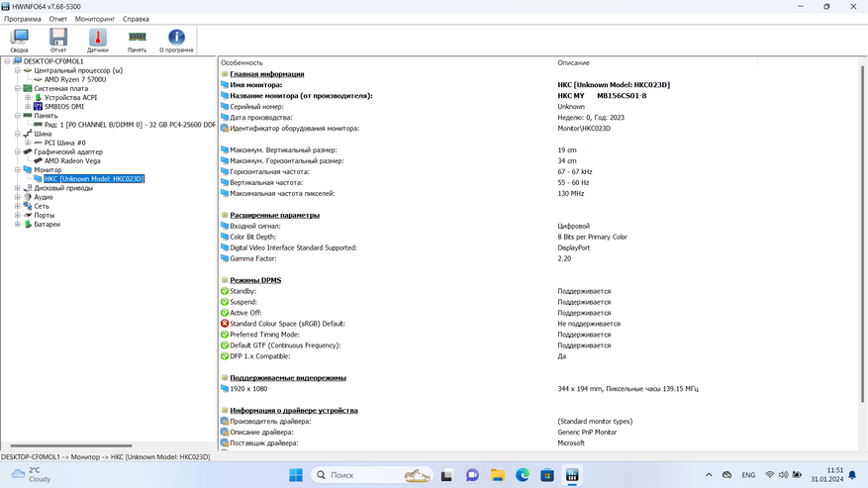Image resolution: width=868 pixels, height=488 pixels.
Task: Click the Поиск taskbar search box
Action: pos(372,475)
